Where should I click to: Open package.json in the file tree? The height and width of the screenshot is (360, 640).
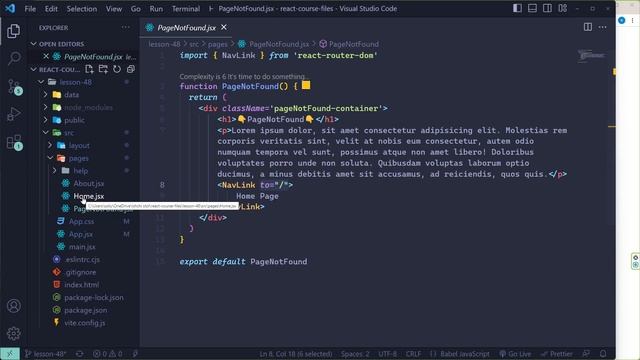coord(85,310)
